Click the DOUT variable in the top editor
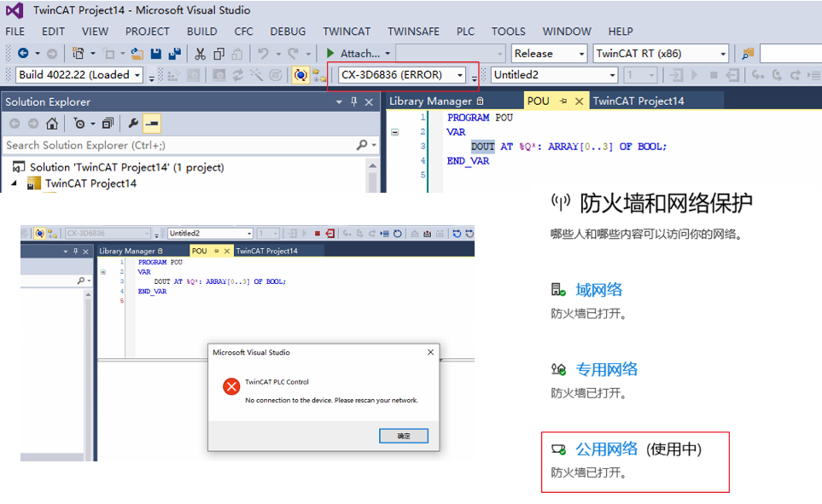 pyautogui.click(x=482, y=147)
